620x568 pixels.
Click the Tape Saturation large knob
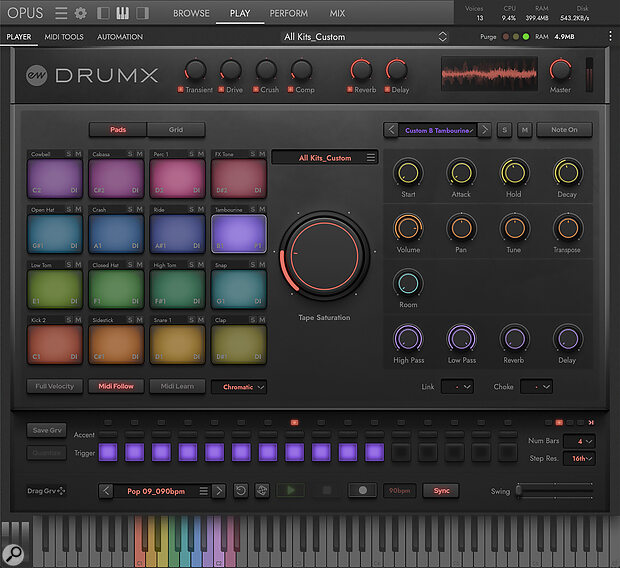[x=325, y=256]
